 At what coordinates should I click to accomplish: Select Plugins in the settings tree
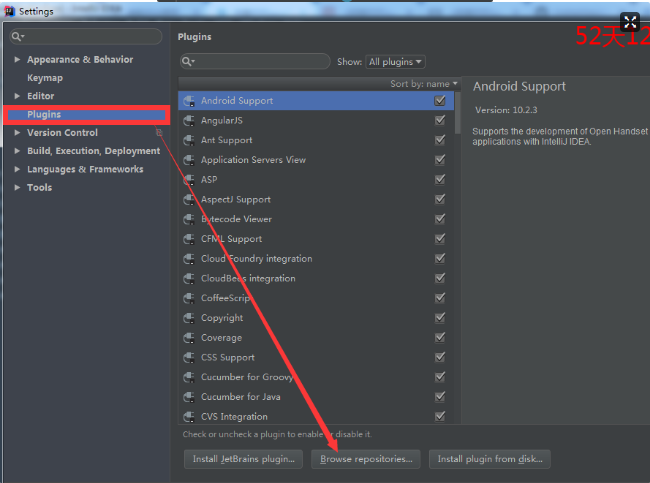click(87, 114)
